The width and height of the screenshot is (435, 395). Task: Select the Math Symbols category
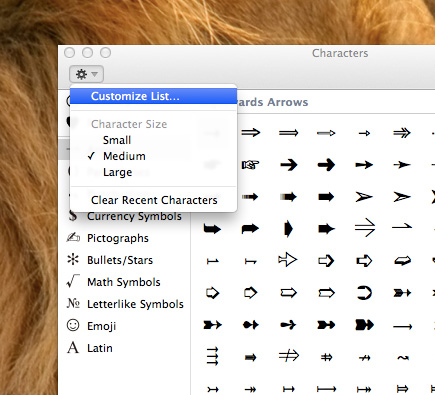pos(124,282)
